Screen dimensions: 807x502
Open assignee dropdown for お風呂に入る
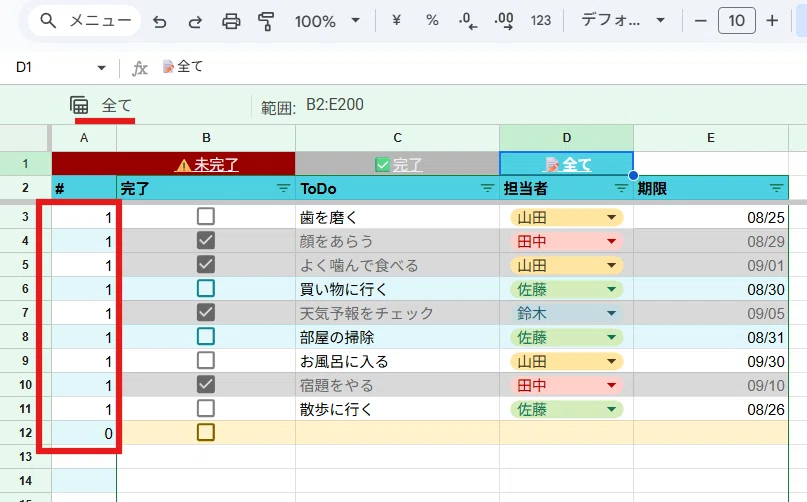pyautogui.click(x=611, y=361)
